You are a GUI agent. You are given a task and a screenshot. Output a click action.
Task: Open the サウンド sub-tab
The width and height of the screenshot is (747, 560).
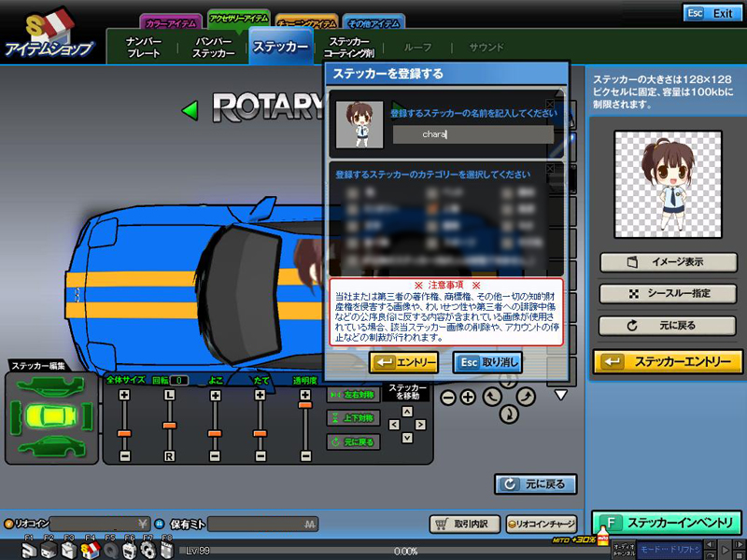click(486, 48)
